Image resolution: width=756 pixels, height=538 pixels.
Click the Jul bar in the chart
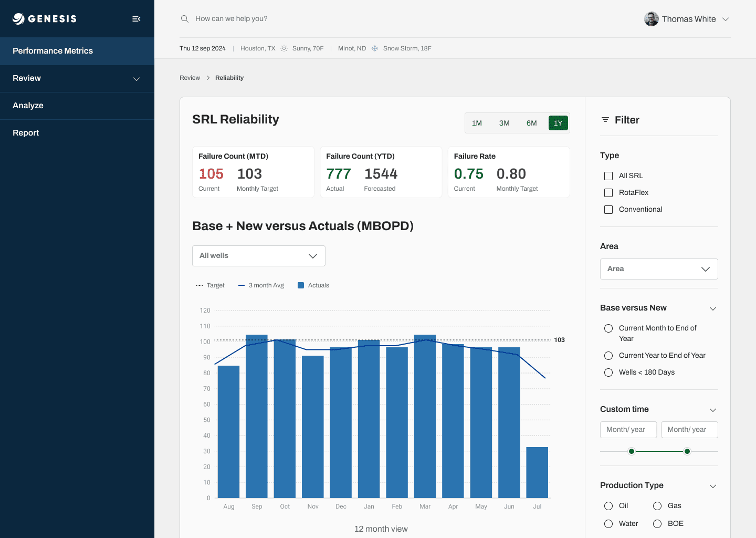point(537,472)
